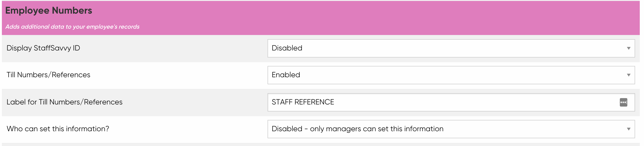Click the 'Display StaffSavvy ID' label
Image resolution: width=644 pixels, height=146 pixels.
coord(43,48)
